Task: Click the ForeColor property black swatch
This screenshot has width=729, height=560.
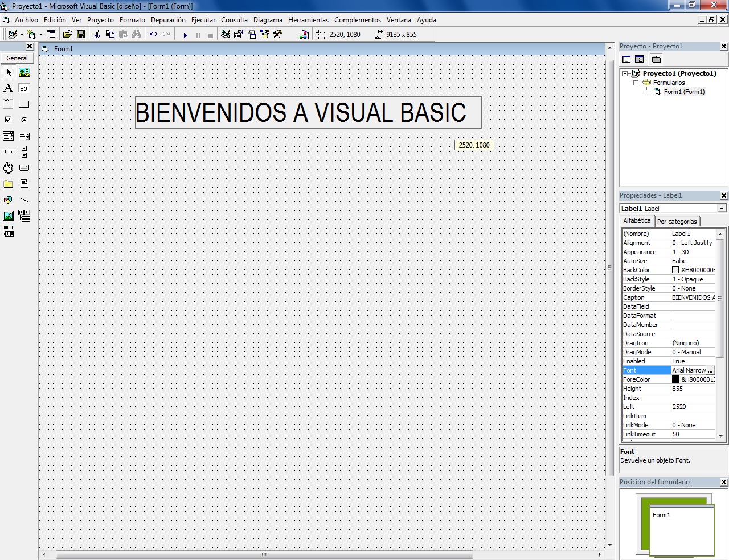Action: click(675, 379)
